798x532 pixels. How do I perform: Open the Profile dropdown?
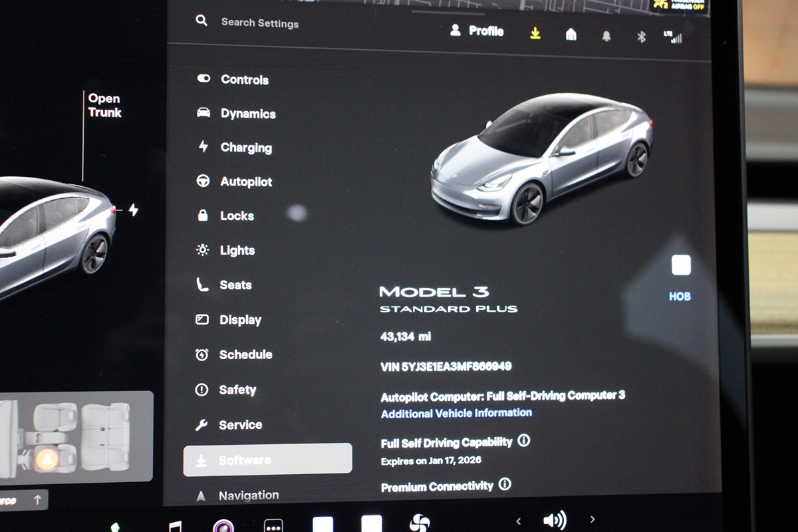point(477,31)
